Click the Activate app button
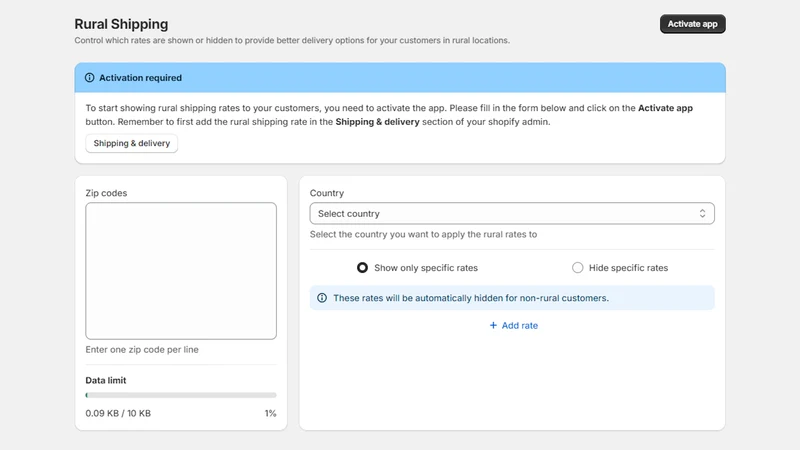The width and height of the screenshot is (800, 450). [x=692, y=24]
